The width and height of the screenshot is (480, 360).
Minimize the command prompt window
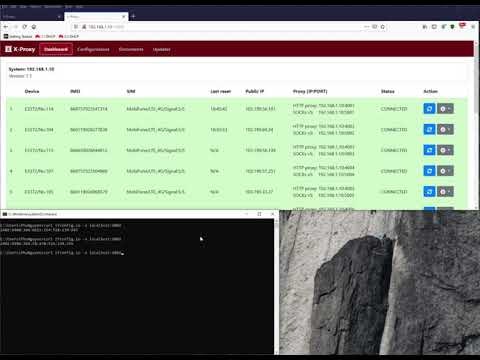pos(246,214)
